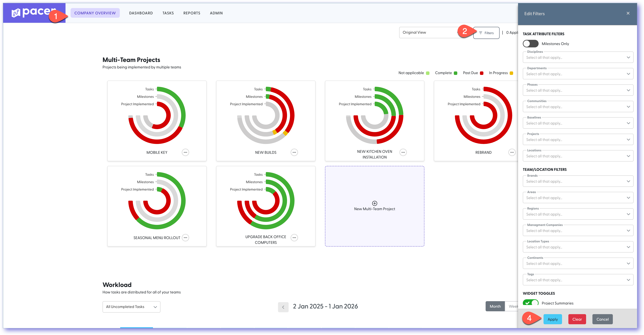Expand the Projects filter dropdown
The image size is (644, 335).
(578, 140)
